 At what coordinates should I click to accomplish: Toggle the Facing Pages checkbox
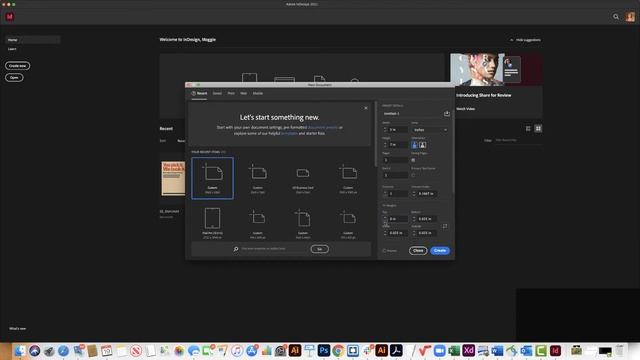click(x=413, y=160)
